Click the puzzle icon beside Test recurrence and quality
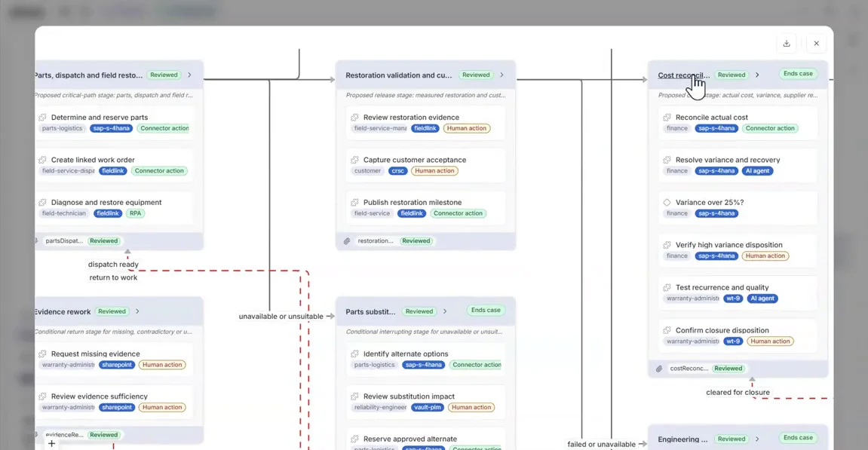Screen dimensions: 868x450 667,287
